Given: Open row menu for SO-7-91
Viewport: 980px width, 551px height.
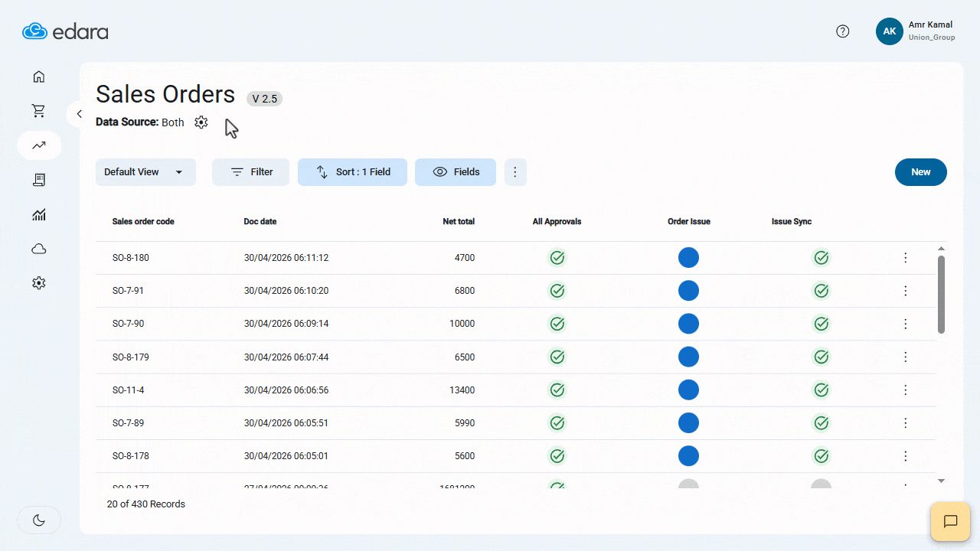Looking at the screenshot, I should coord(905,291).
